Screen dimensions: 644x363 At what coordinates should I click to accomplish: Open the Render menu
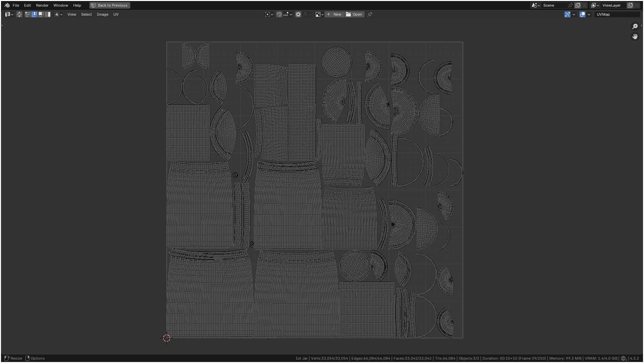pyautogui.click(x=42, y=5)
